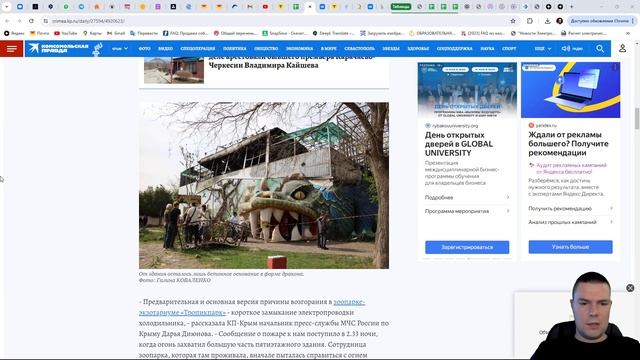Viewport: 640px width, 360px height.
Task: Open the SnapSave bookmark
Action: tap(285, 33)
